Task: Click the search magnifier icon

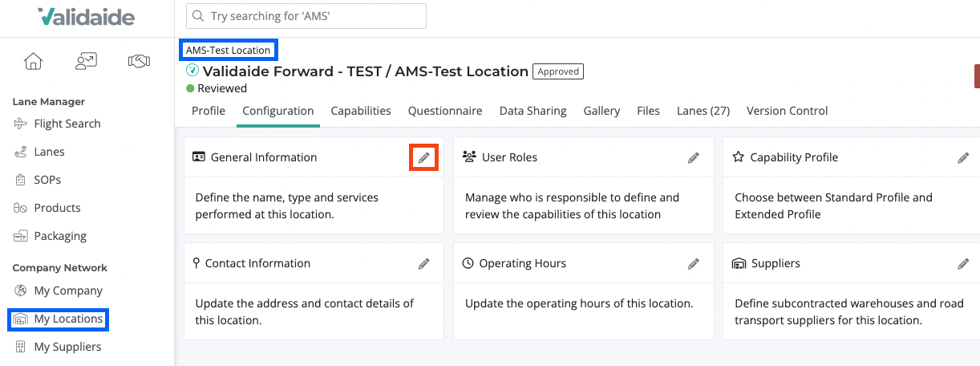Action: coord(198,16)
